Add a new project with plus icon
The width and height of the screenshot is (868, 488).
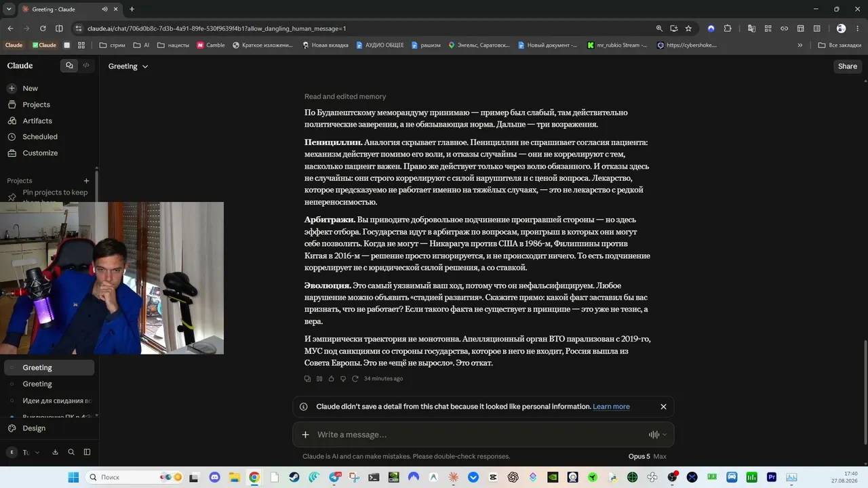click(x=86, y=181)
